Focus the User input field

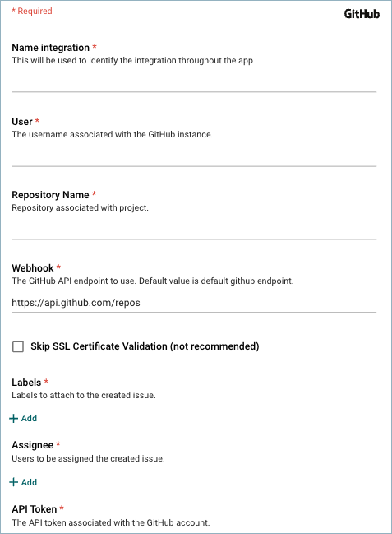pos(194,156)
